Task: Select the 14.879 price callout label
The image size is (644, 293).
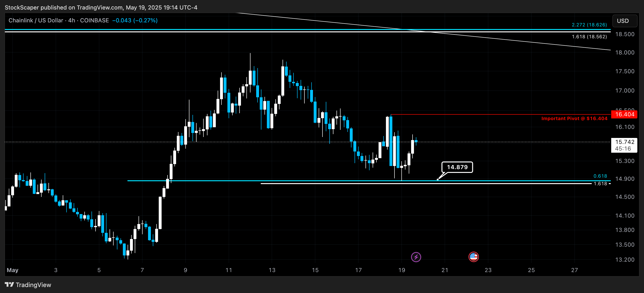Action: point(457,167)
